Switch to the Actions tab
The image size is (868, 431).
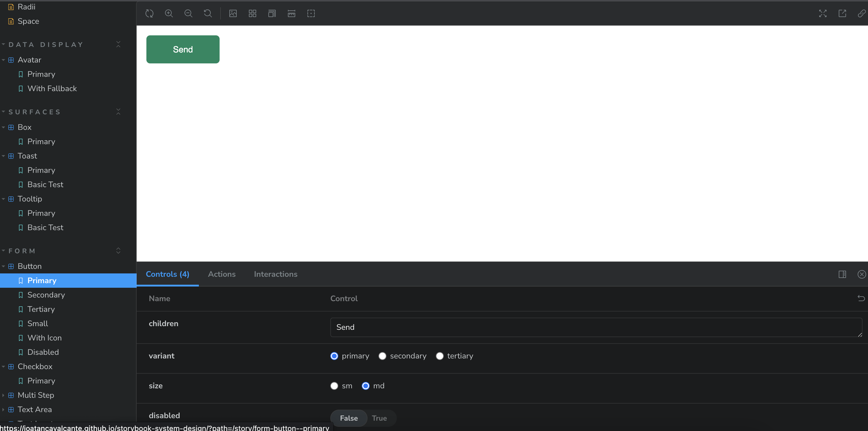(221, 274)
